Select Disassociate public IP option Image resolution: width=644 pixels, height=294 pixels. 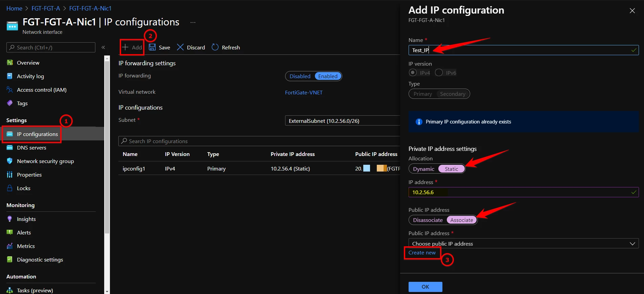pos(428,220)
